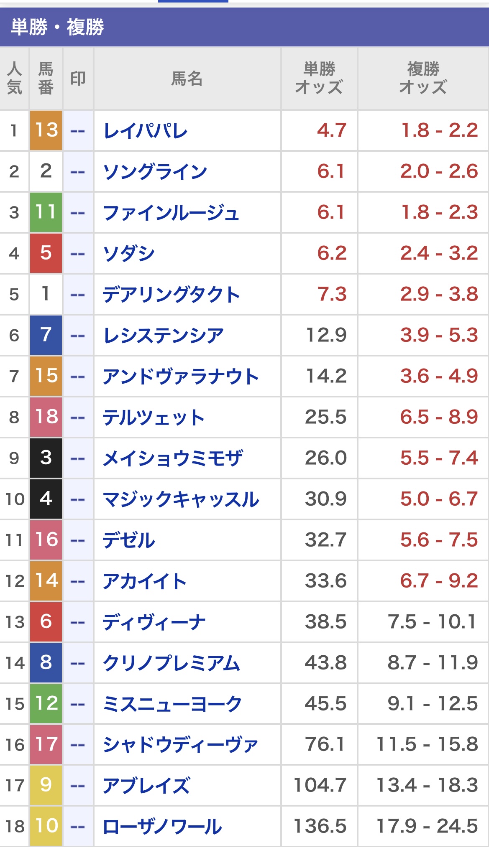Viewport: 489px width, 868px height.
Task: Tap mark cell for レイパパレ
Action: point(78,131)
